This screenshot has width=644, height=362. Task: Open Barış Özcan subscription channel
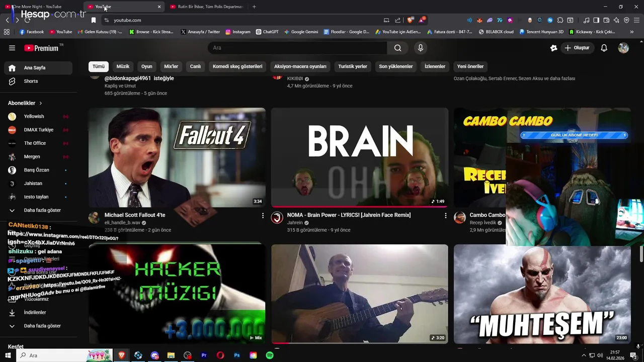coord(38,170)
